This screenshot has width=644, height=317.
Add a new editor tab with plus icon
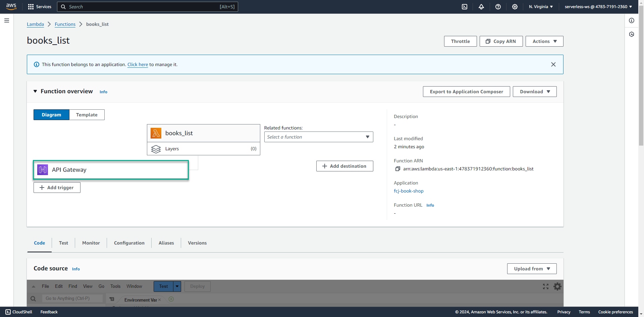(x=171, y=299)
